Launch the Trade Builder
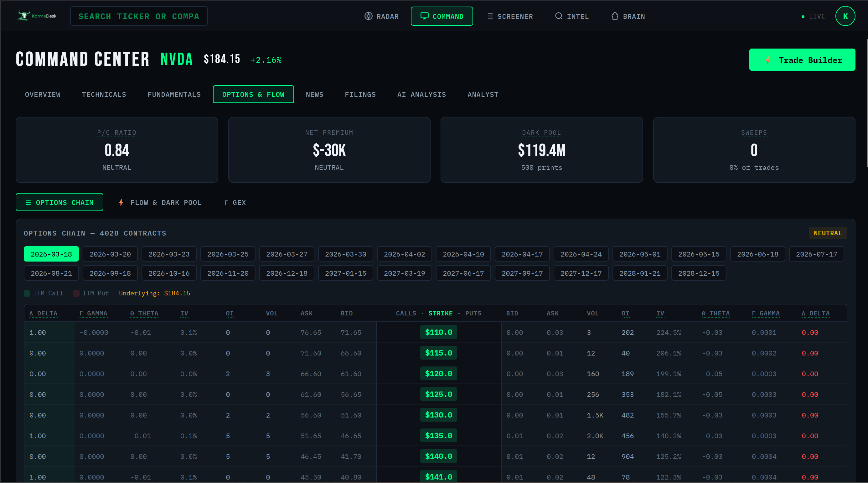The height and width of the screenshot is (483, 868). [802, 60]
